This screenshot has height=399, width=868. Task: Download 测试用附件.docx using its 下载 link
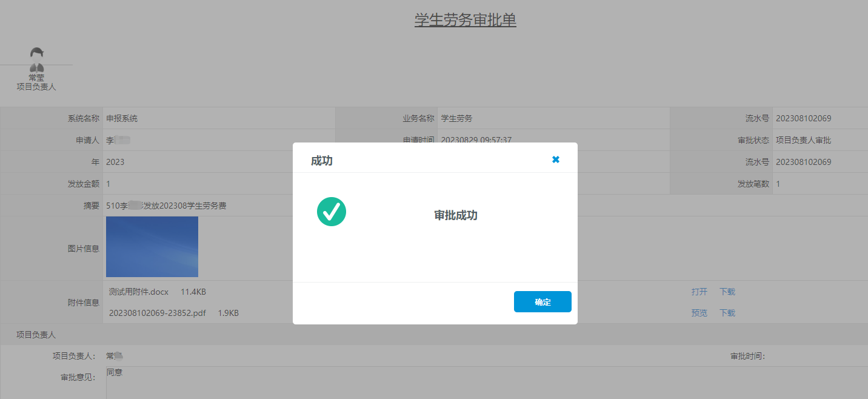[x=727, y=292]
